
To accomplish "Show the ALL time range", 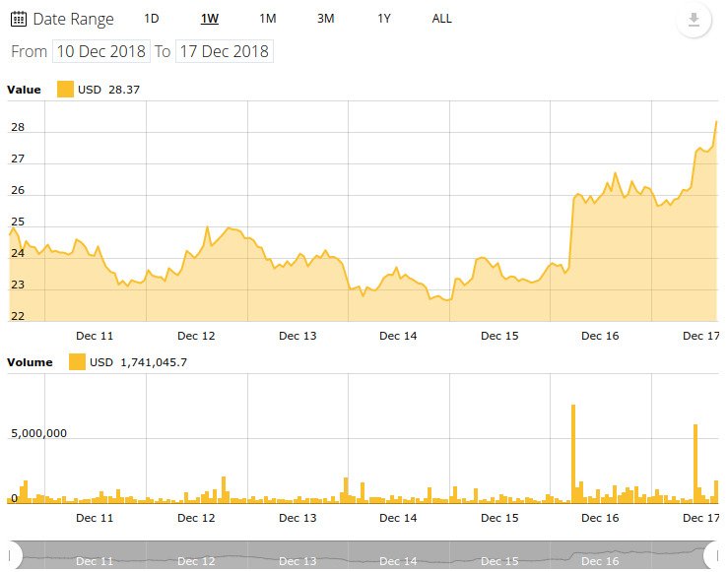I will [442, 19].
